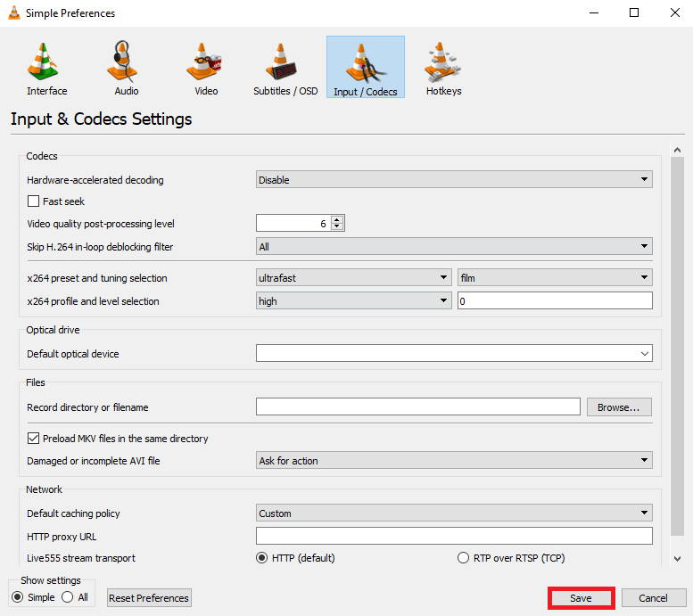The image size is (693, 616).
Task: Open the Hardware-accelerated decoding dropdown
Action: 454,179
